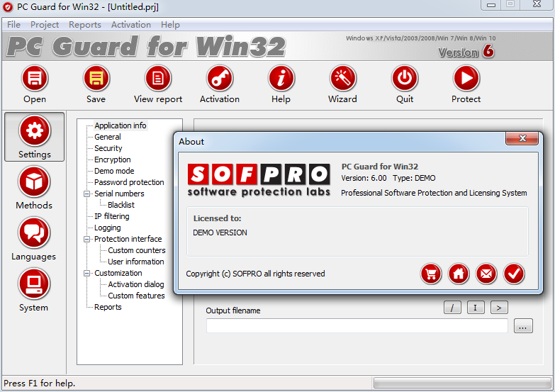
Task: Select Activation dialog in the tree
Action: (x=136, y=284)
